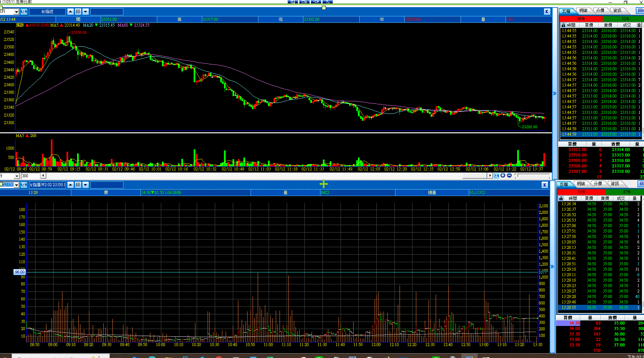
Task: Select lower panel 分價 tab
Action: click(x=598, y=184)
